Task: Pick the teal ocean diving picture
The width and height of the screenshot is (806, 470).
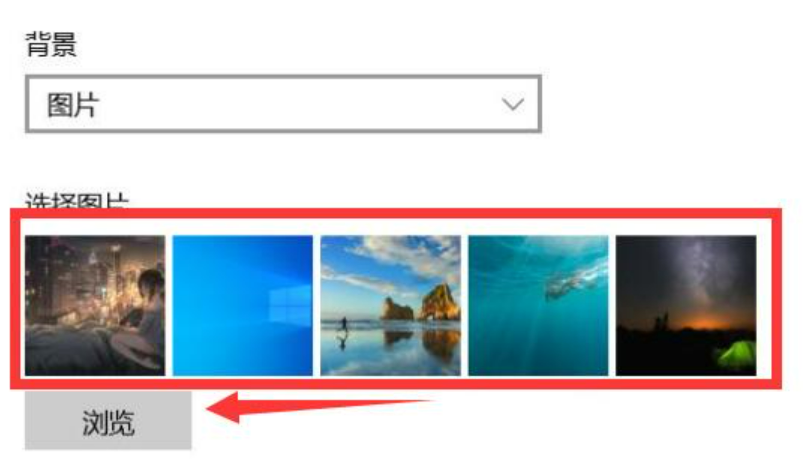Action: pyautogui.click(x=538, y=305)
